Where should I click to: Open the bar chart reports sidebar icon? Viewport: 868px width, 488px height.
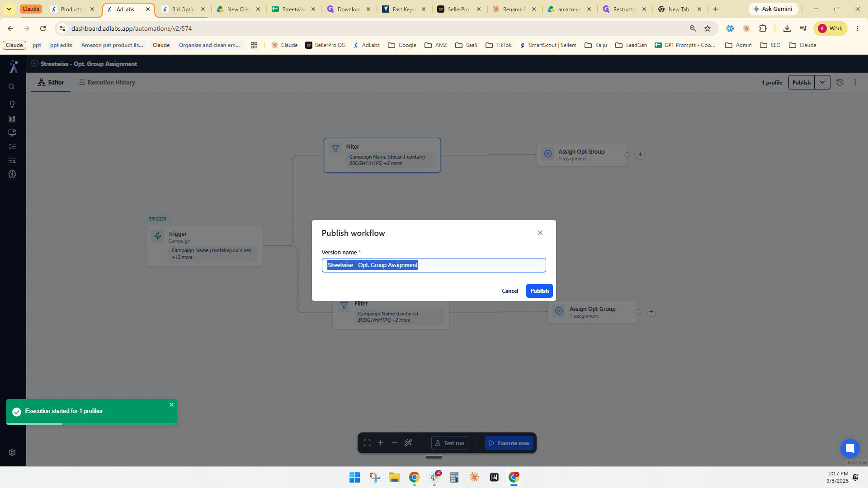point(12,119)
